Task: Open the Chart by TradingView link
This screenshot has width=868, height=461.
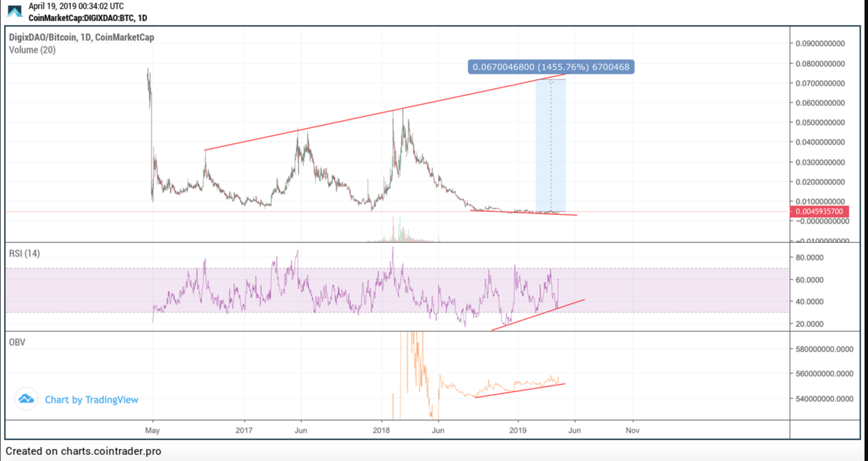Action: coord(91,400)
